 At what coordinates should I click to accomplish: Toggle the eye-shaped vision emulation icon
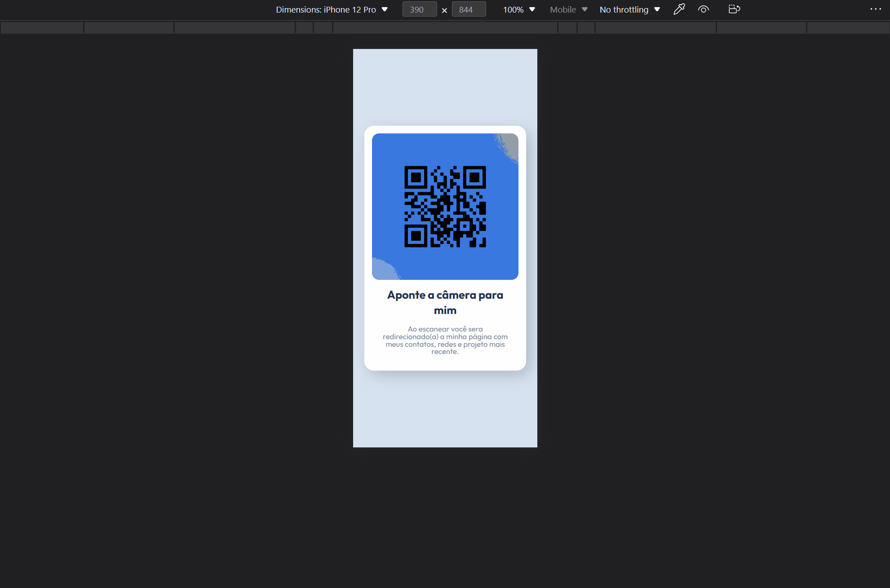pos(704,9)
